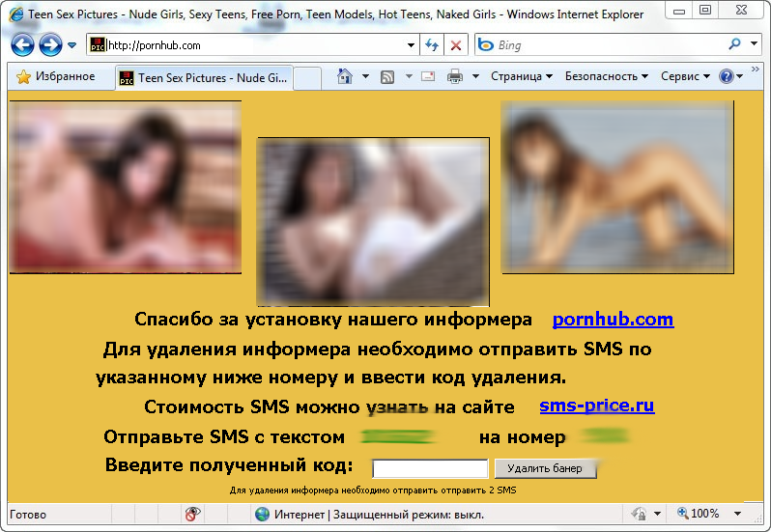
Task: Go back with the Back arrow button
Action: 22,45
